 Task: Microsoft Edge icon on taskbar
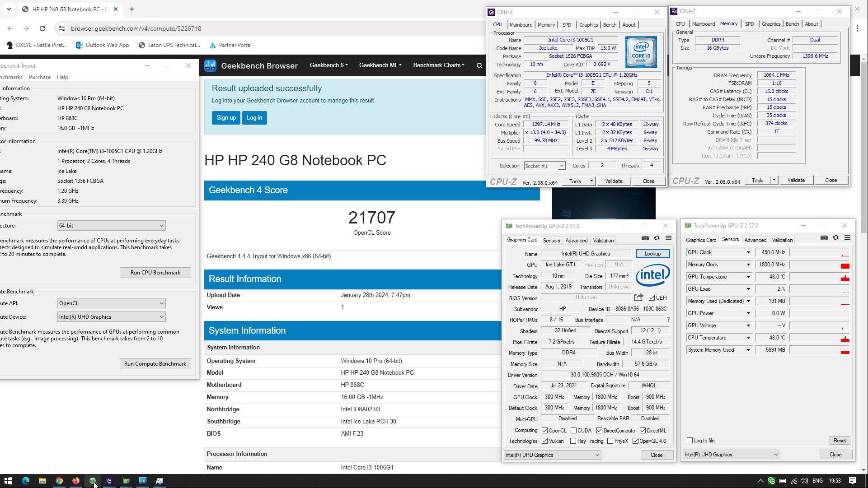click(x=25, y=481)
